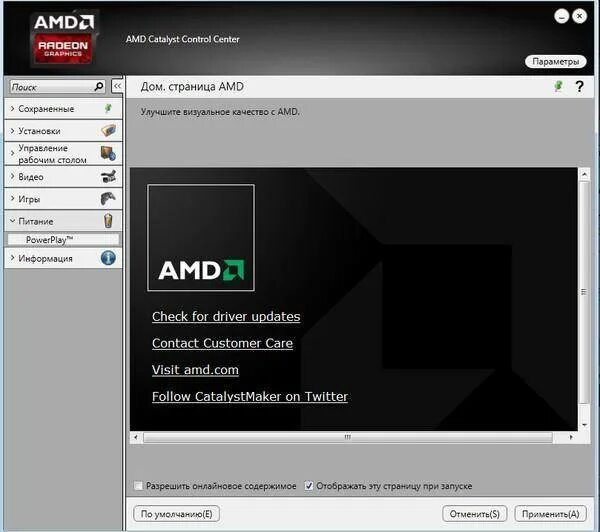The width and height of the screenshot is (600, 532).
Task: Click the Дом. страница AMD heading
Action: click(192, 86)
